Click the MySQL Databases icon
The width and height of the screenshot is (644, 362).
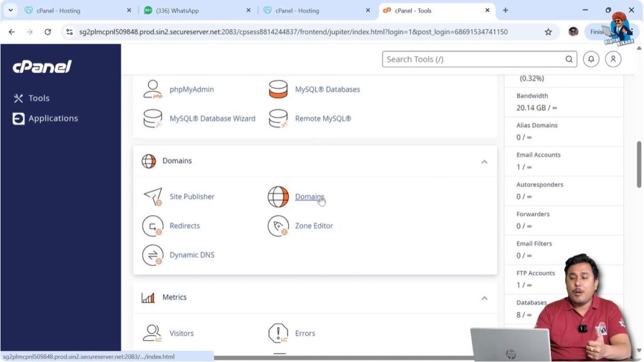click(x=278, y=89)
